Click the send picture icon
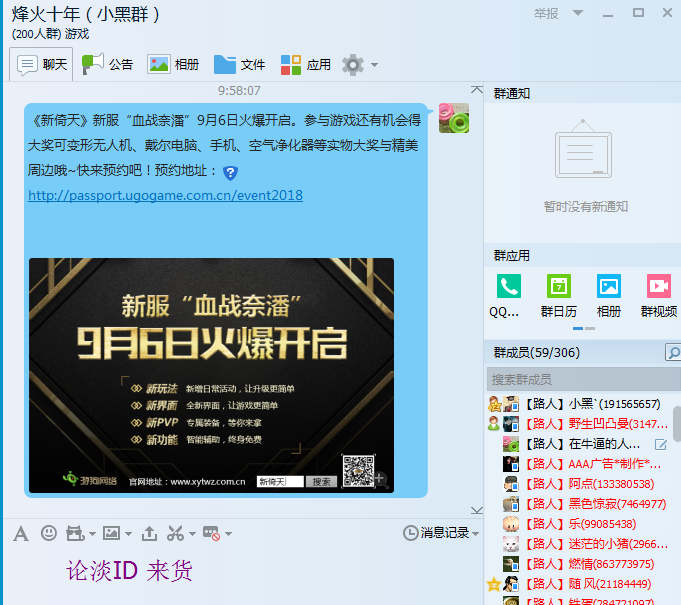Viewport: 681px width, 605px height. pos(112,533)
